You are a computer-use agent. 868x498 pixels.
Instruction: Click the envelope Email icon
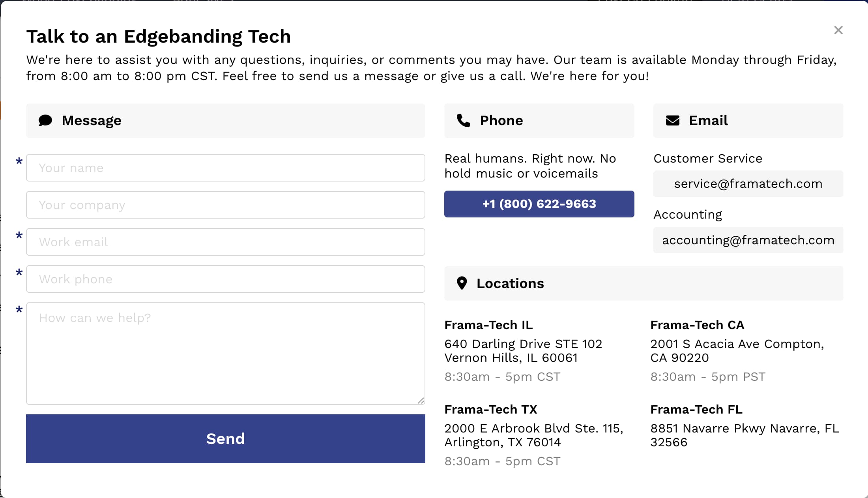[672, 120]
